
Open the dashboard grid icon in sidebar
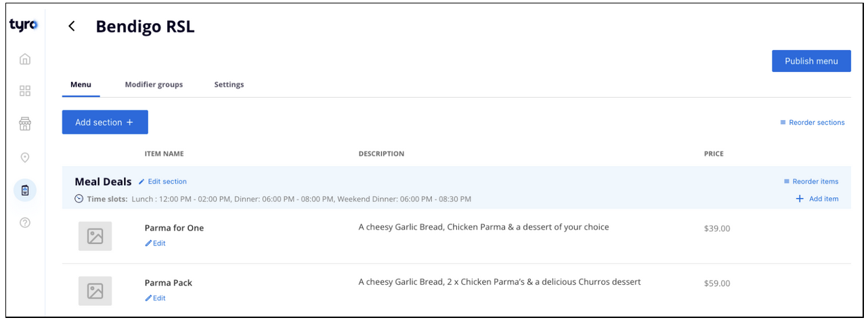tap(25, 91)
